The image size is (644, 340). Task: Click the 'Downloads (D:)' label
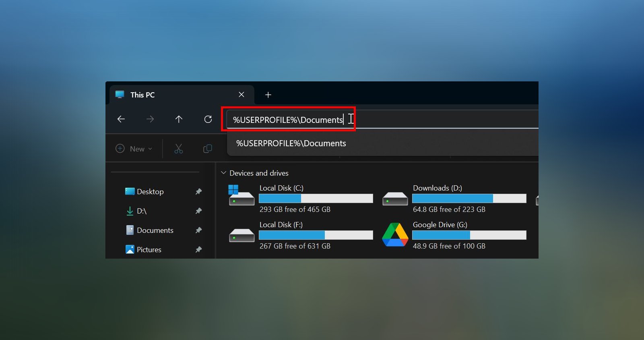438,188
